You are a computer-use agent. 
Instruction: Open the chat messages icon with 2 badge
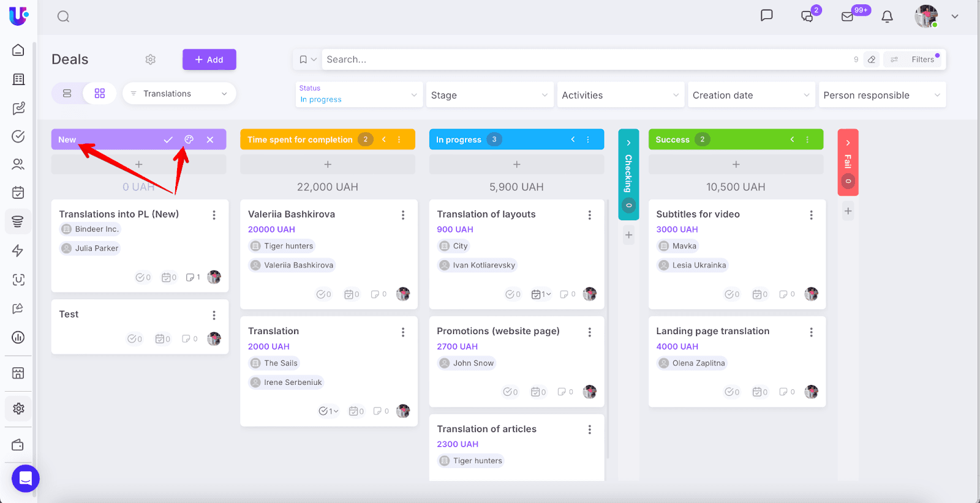coord(807,17)
